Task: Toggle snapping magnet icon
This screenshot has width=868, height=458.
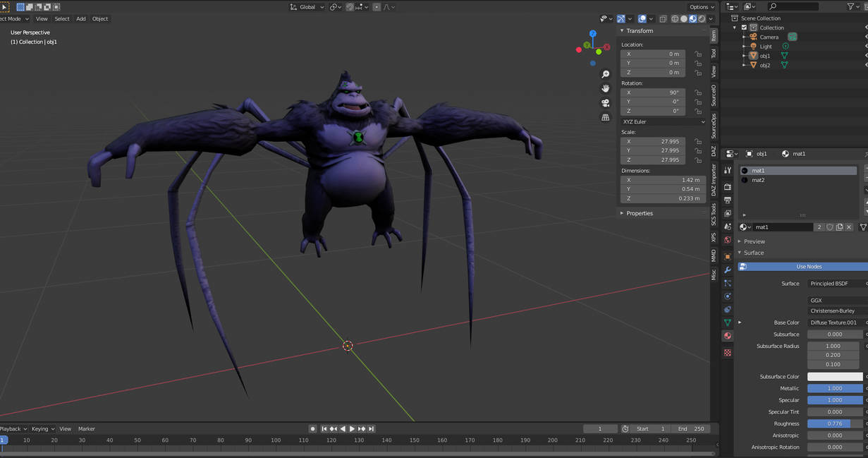Action: [x=350, y=7]
